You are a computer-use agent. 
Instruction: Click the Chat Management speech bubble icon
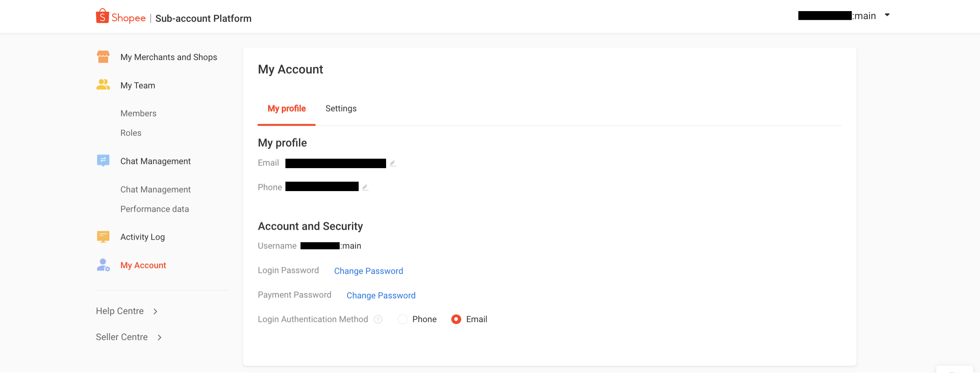pyautogui.click(x=103, y=161)
